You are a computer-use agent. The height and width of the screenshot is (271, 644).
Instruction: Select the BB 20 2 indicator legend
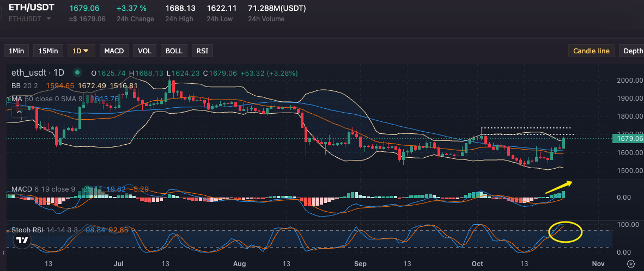(25, 85)
